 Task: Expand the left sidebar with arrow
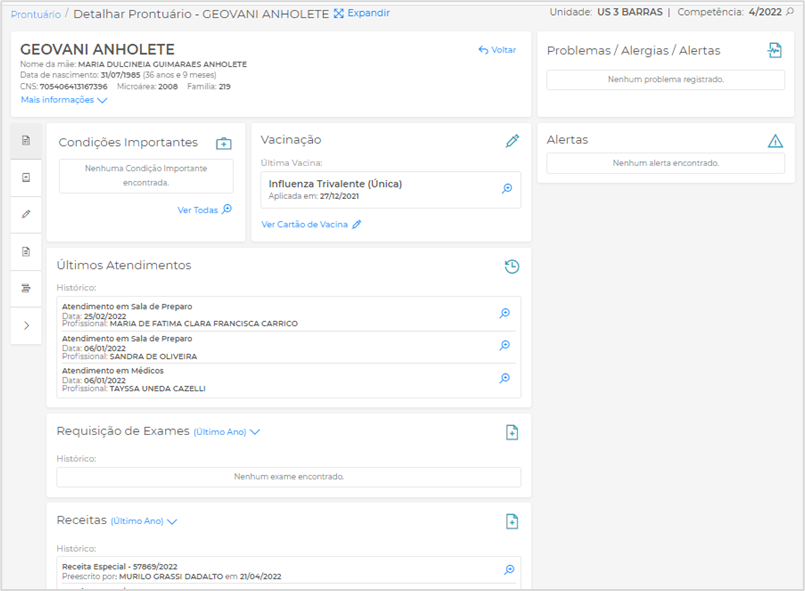pos(26,325)
